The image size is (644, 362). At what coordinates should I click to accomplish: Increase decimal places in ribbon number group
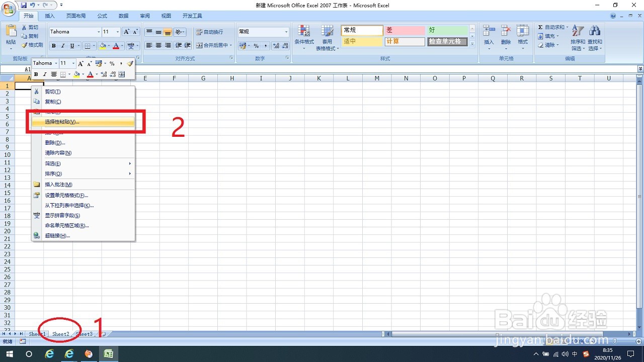[276, 46]
